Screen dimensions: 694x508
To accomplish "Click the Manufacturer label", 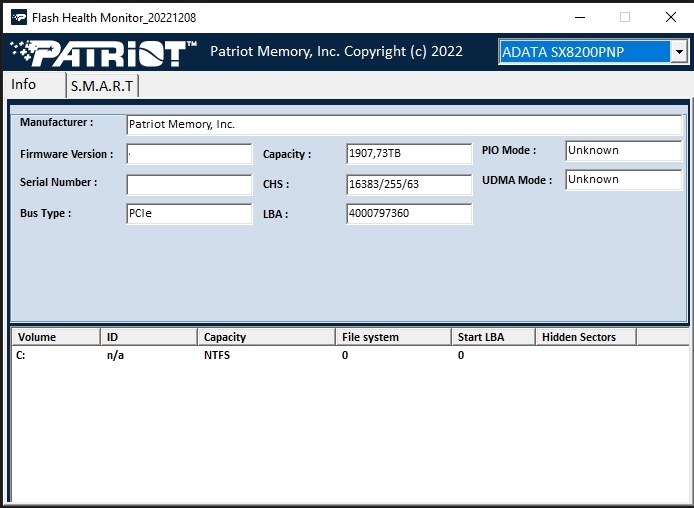I will pyautogui.click(x=57, y=122).
